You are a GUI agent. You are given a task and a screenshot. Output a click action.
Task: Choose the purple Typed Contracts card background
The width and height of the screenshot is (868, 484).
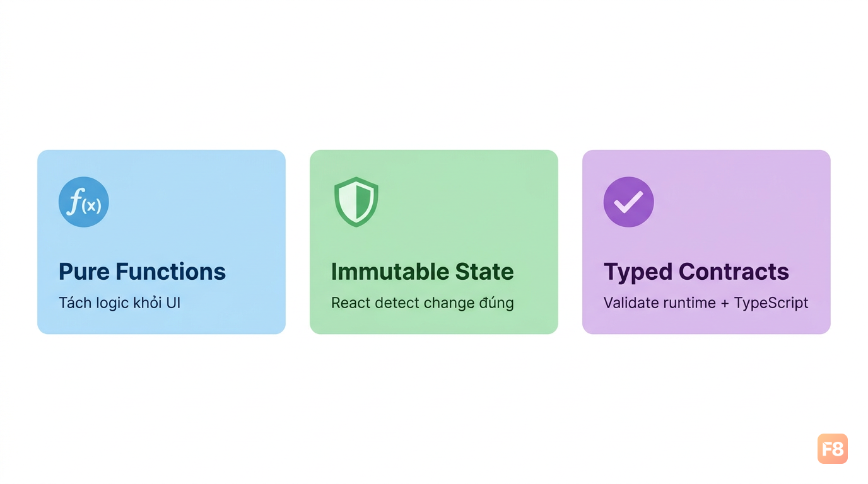[707, 242]
